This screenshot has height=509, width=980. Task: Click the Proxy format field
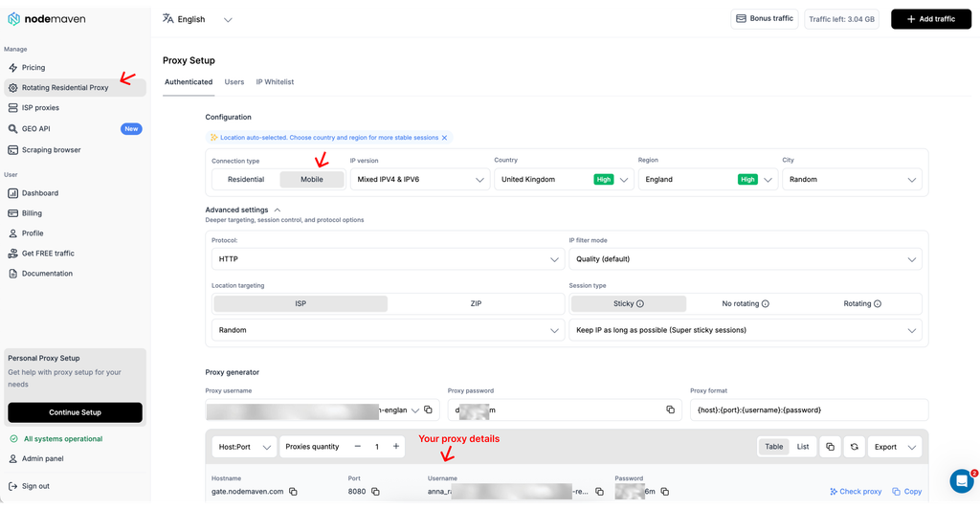coord(810,409)
